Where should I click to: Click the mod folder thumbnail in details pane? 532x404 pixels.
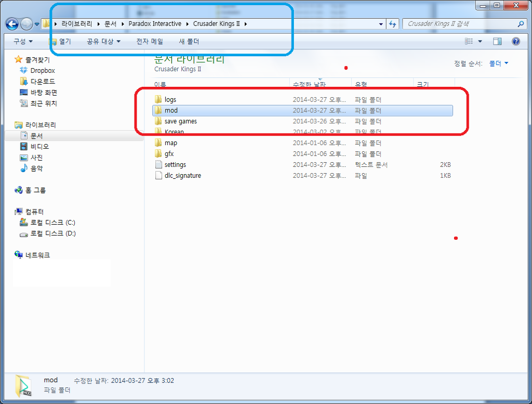tap(23, 386)
